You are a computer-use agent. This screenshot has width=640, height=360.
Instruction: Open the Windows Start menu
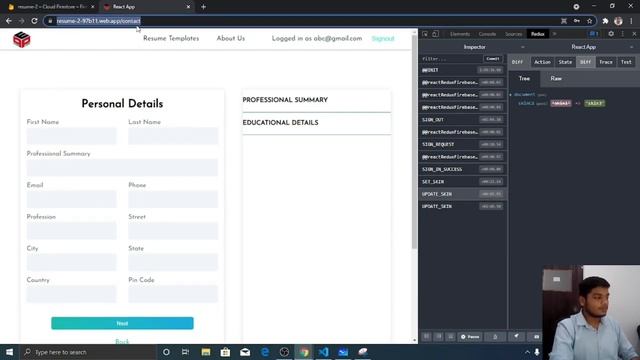click(x=9, y=352)
